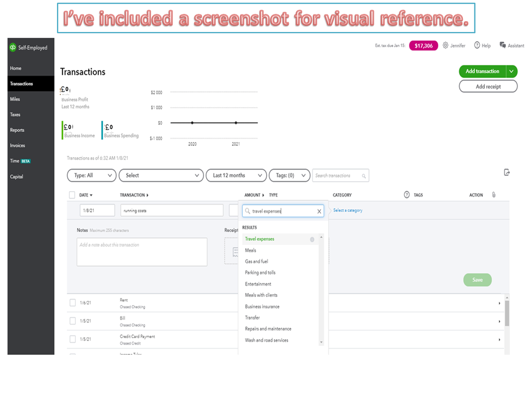Image resolution: width=532 pixels, height=399 pixels.
Task: Click the search magnifier in the type field
Action: [x=247, y=211]
